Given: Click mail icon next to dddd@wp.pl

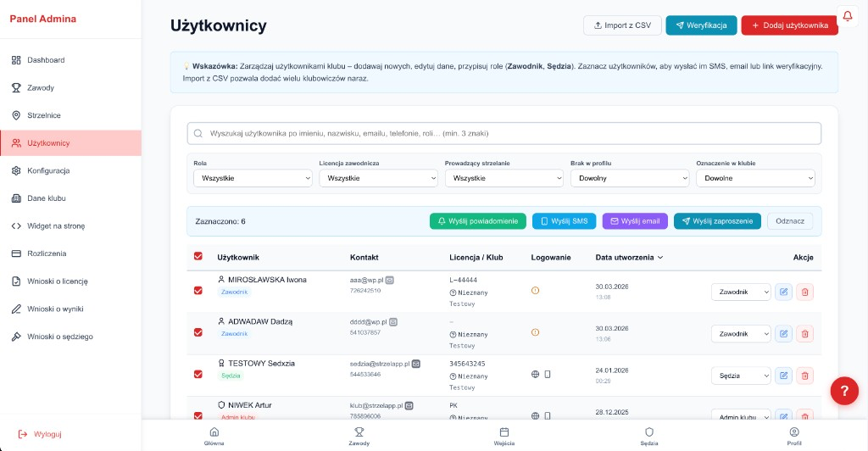Looking at the screenshot, I should pyautogui.click(x=393, y=321).
